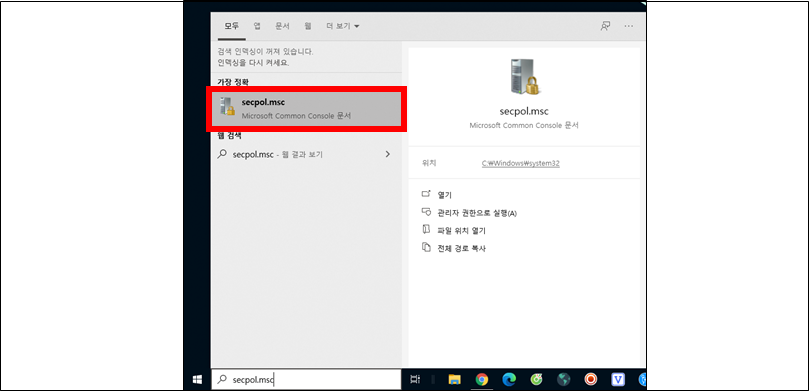Click the 가장 정확 section heading
This screenshot has width=809, height=391.
(x=232, y=82)
